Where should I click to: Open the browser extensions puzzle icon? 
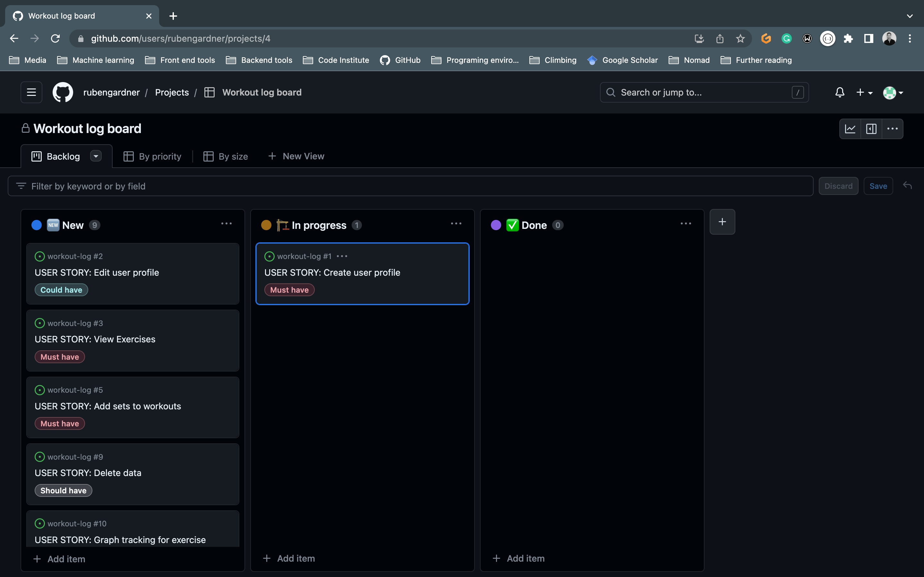pyautogui.click(x=848, y=38)
